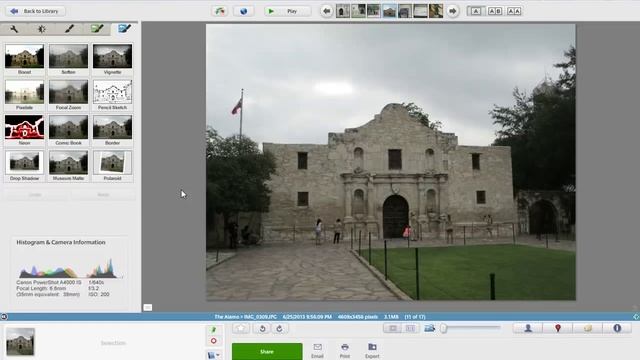The height and width of the screenshot is (360, 640).
Task: Apply the Pencil Sketch effect
Action: [x=112, y=95]
